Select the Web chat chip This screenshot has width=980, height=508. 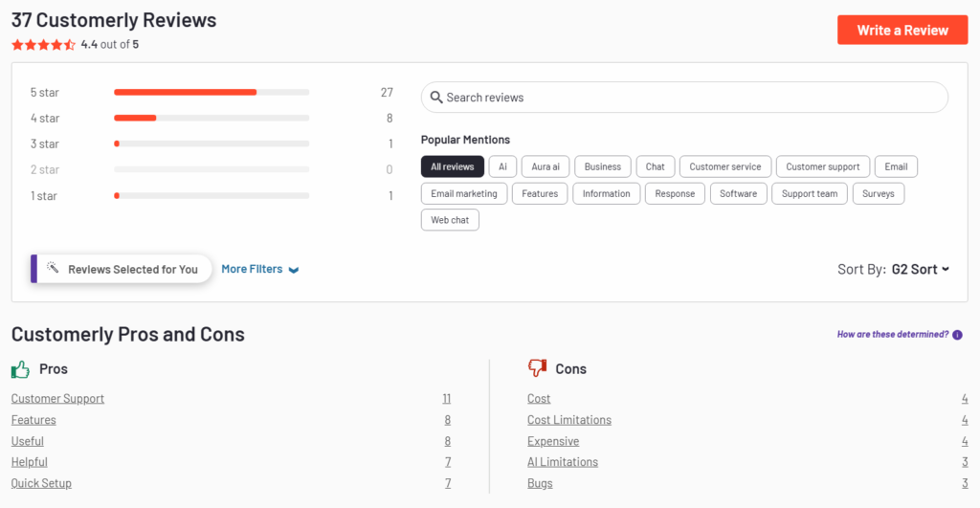(x=450, y=220)
